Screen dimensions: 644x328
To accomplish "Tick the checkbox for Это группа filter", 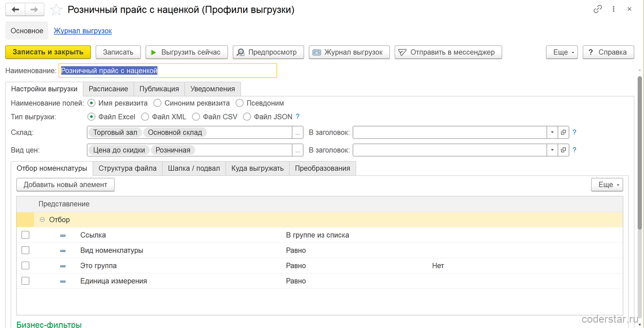I will (25, 266).
